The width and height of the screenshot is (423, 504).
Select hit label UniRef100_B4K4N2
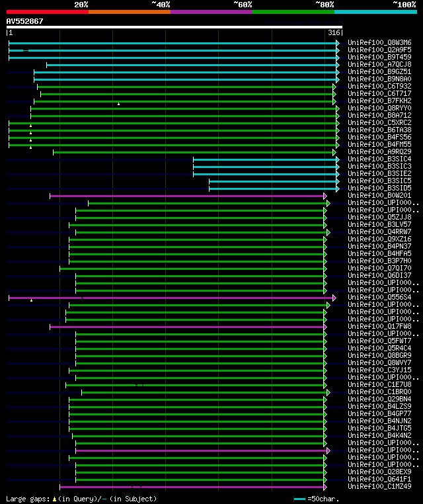pos(379,435)
